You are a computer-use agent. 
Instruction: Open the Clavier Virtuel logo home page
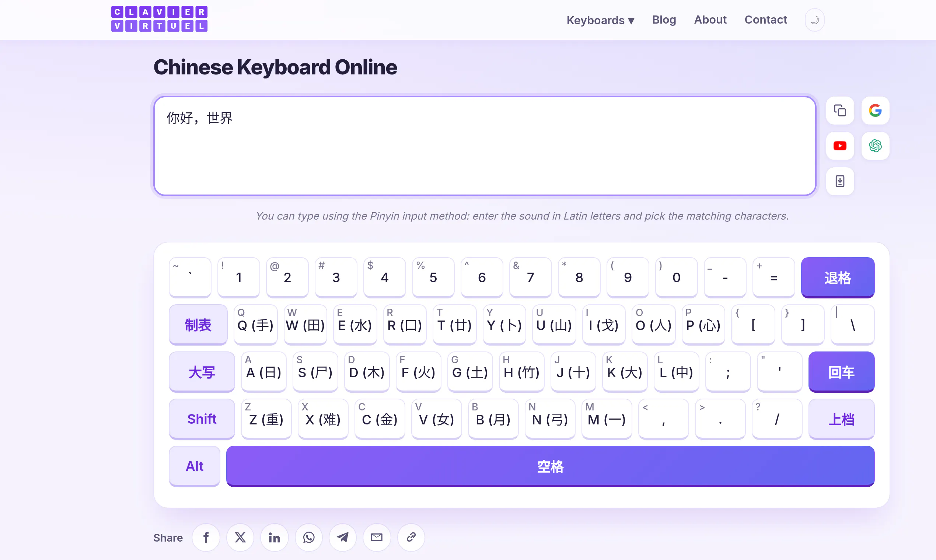[159, 19]
